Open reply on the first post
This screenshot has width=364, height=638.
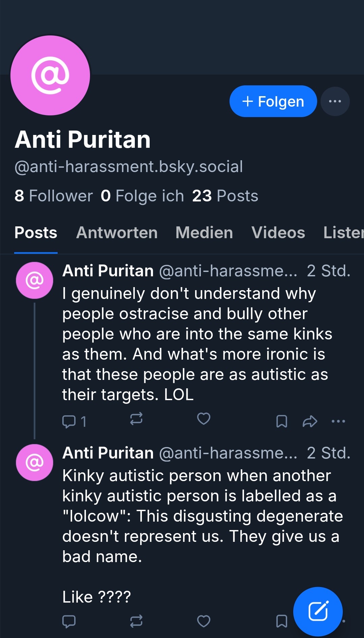pyautogui.click(x=69, y=421)
